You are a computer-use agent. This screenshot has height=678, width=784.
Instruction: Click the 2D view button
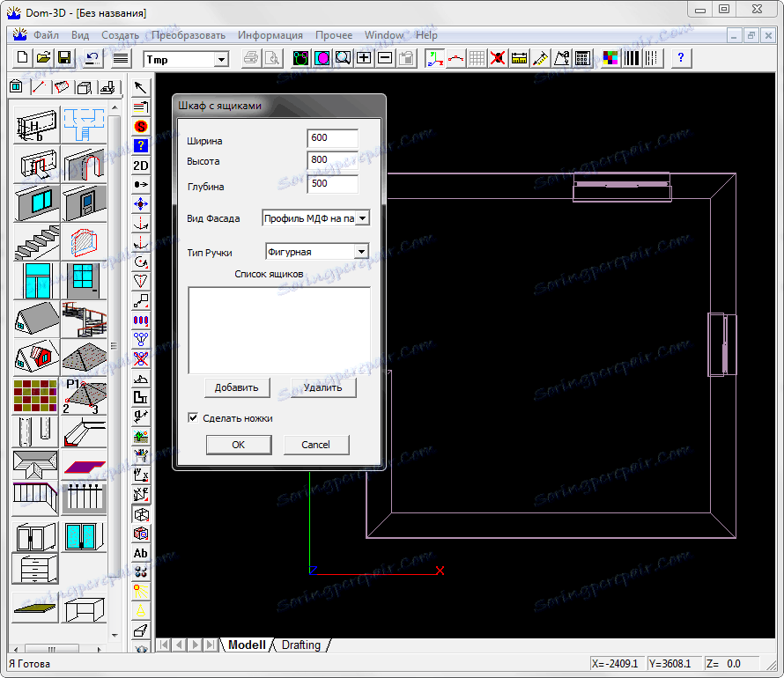point(140,165)
